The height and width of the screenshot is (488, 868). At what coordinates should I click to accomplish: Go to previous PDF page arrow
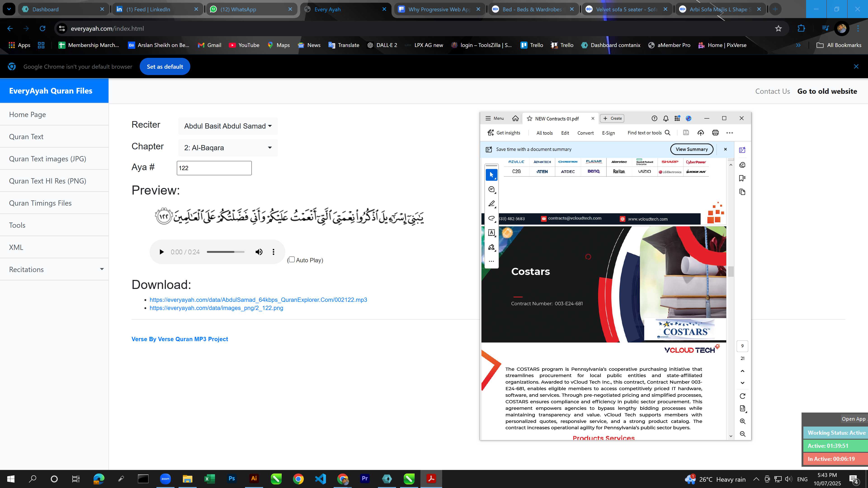coord(742,371)
